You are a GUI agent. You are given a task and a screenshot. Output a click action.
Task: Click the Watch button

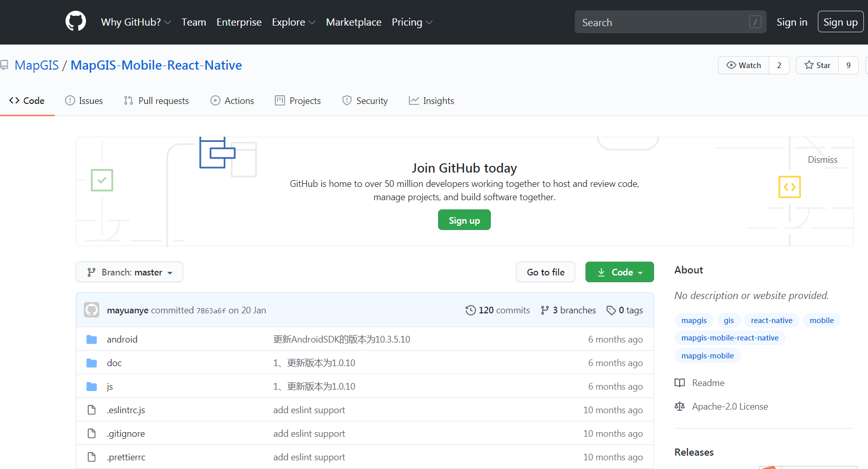point(744,65)
